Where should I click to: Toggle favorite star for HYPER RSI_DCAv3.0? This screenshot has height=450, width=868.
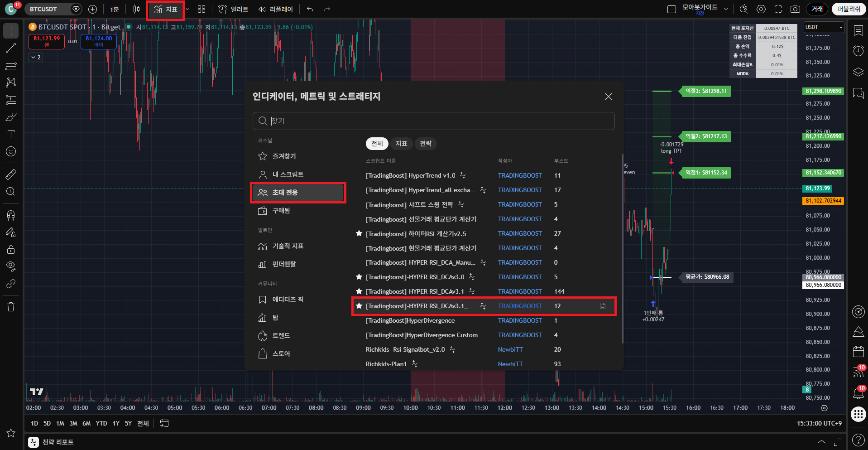point(359,277)
